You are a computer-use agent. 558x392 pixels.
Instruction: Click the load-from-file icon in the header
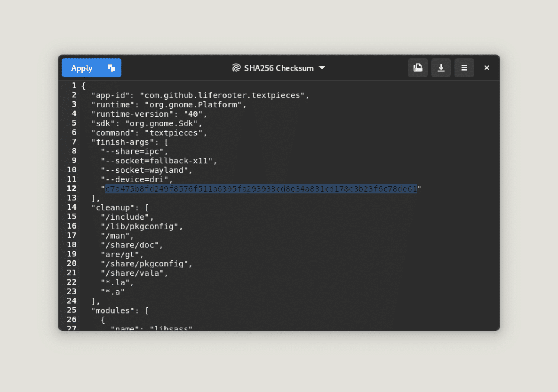pyautogui.click(x=418, y=68)
